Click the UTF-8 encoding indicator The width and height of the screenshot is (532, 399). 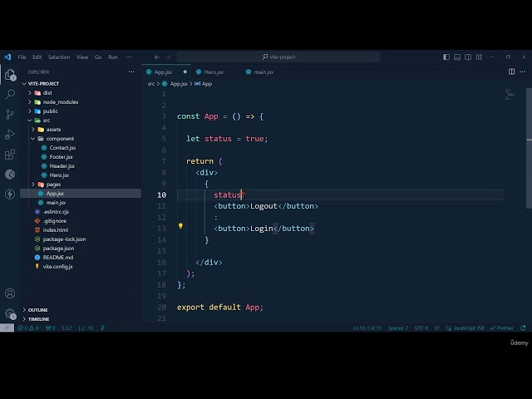pyautogui.click(x=421, y=328)
